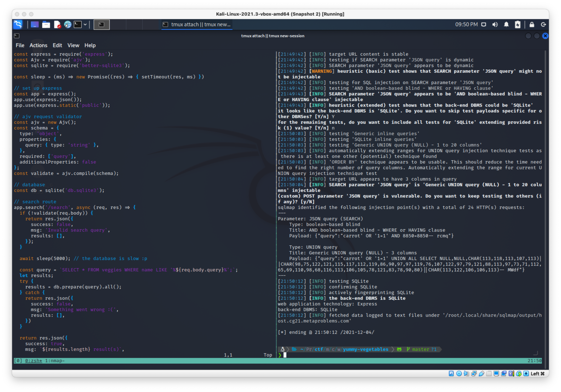Open the battery power manager icon

[x=518, y=24]
